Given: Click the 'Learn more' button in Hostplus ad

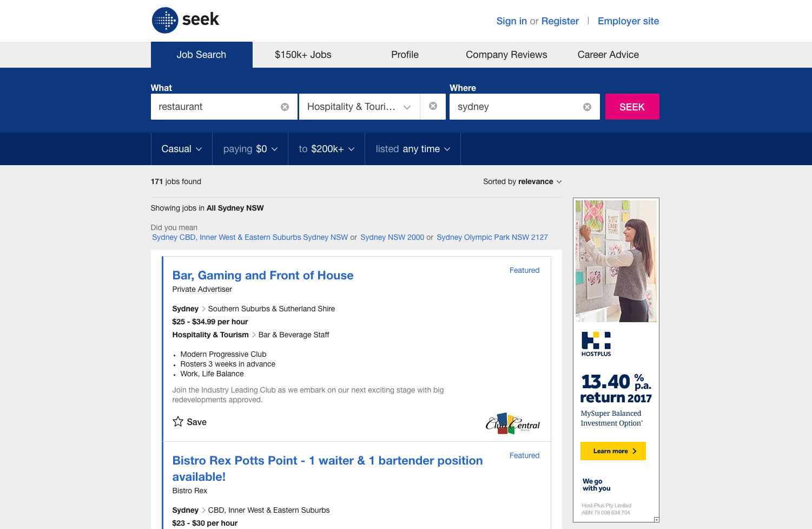Looking at the screenshot, I should pyautogui.click(x=613, y=451).
